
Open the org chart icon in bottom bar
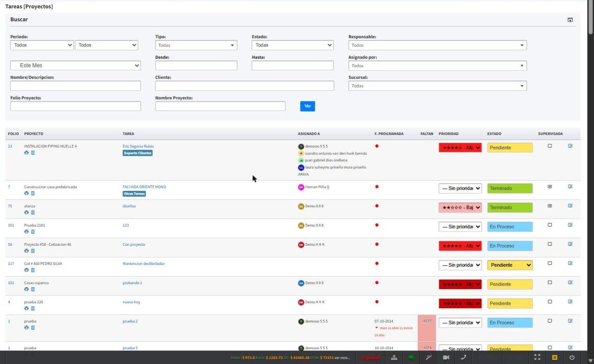tap(394, 357)
